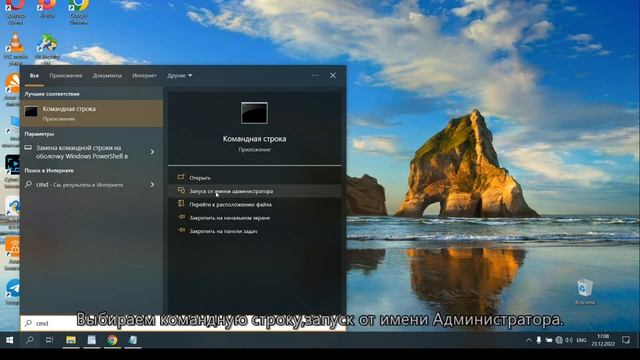The image size is (640, 360).
Task: Open Task View on the taskbar
Action: coord(49,340)
